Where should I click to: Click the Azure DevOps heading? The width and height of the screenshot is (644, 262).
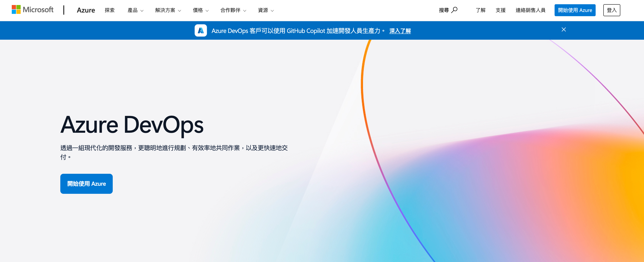132,125
